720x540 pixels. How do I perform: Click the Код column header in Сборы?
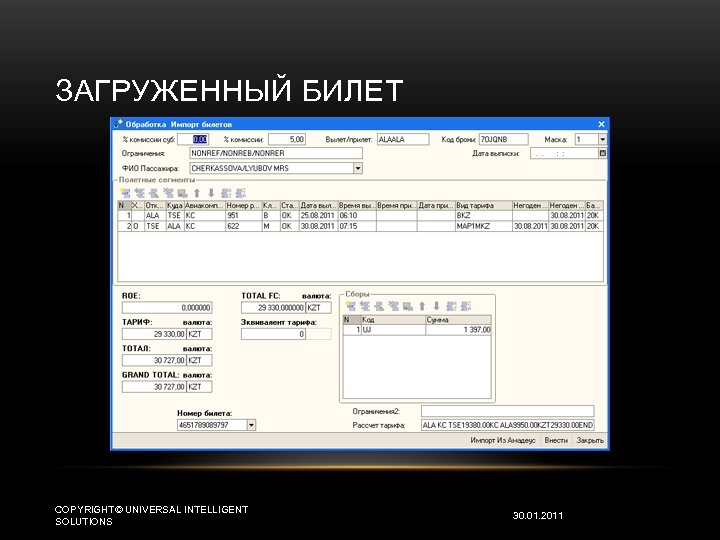pos(393,320)
